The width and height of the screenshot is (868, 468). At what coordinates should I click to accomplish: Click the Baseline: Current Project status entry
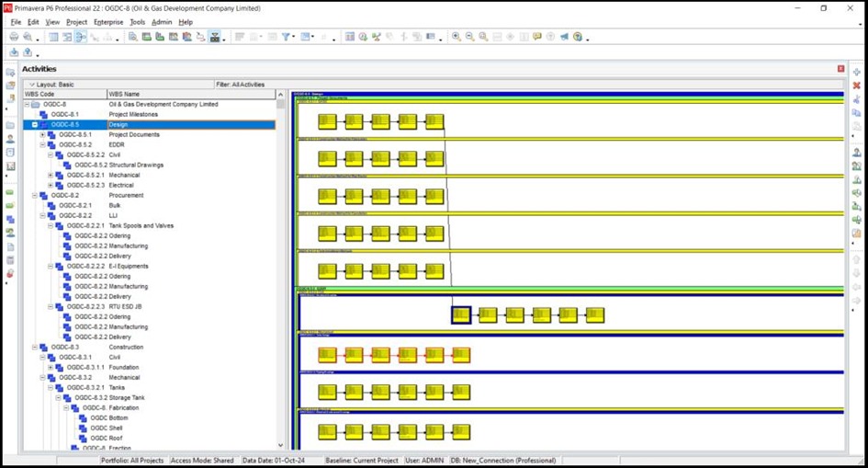pos(362,461)
